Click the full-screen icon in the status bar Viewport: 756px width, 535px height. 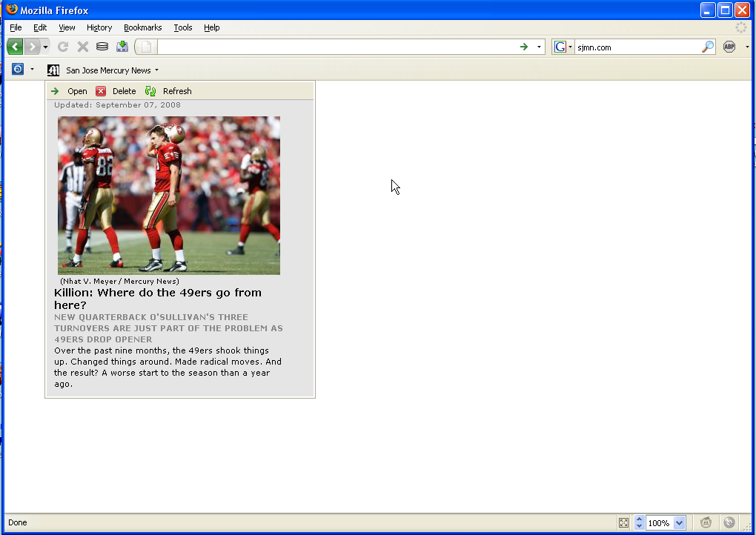point(623,522)
